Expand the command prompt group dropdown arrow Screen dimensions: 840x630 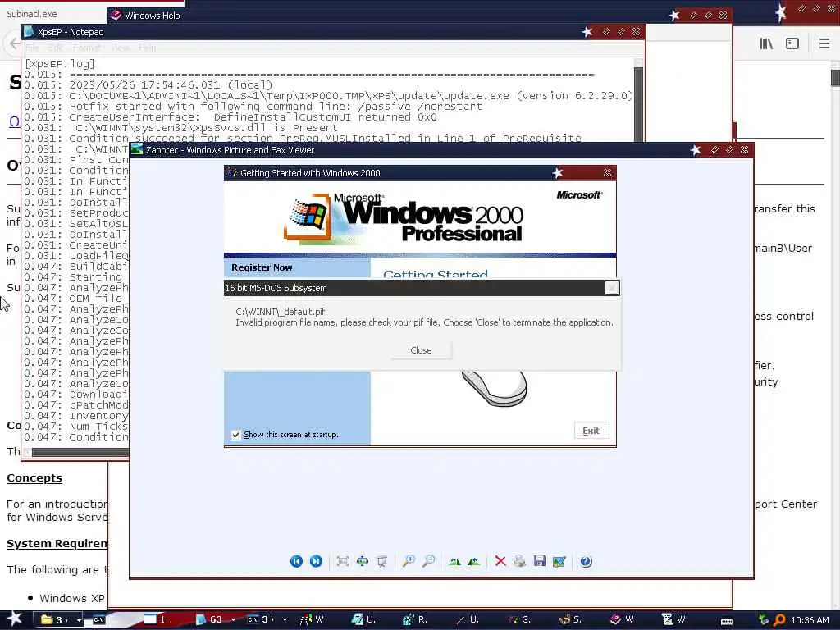pyautogui.click(x=285, y=620)
